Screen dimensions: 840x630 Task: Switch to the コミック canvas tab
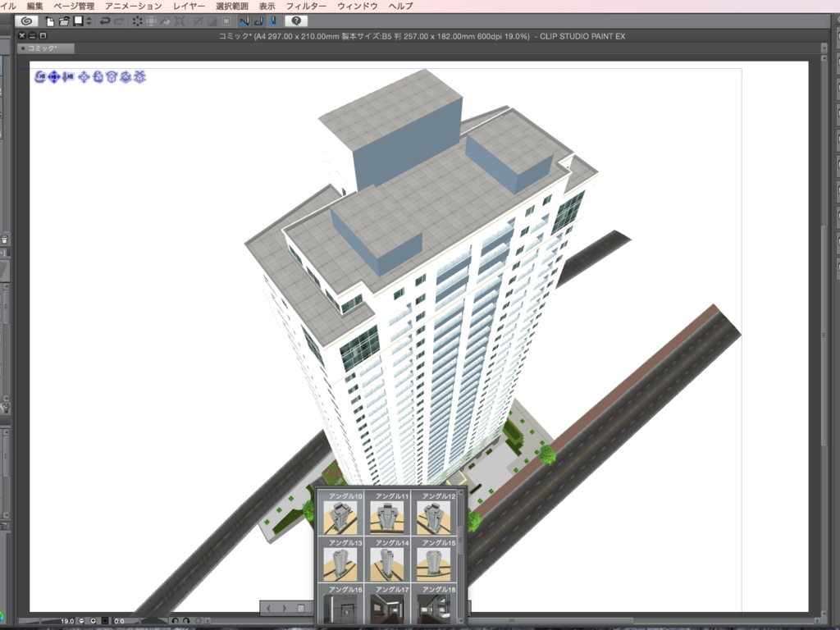(x=45, y=48)
